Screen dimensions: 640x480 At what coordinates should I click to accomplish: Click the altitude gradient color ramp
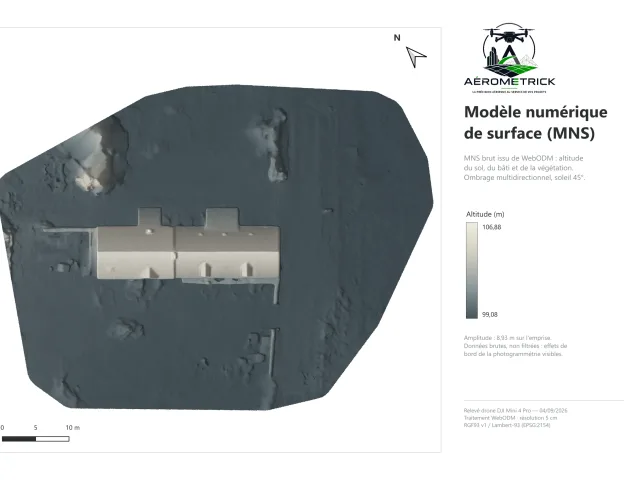[x=471, y=270]
